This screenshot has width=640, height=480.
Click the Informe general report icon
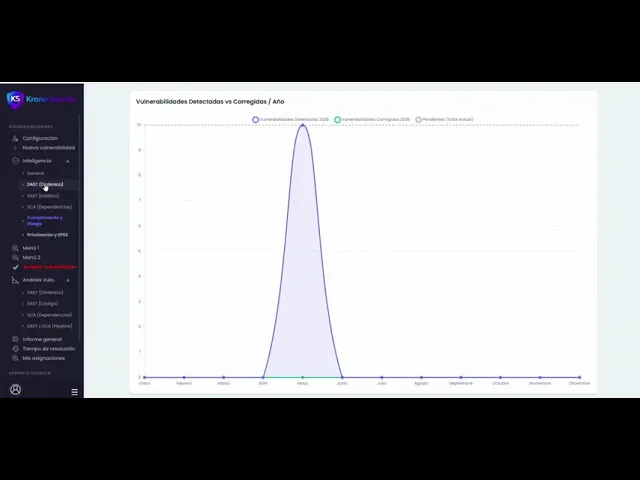[15, 339]
